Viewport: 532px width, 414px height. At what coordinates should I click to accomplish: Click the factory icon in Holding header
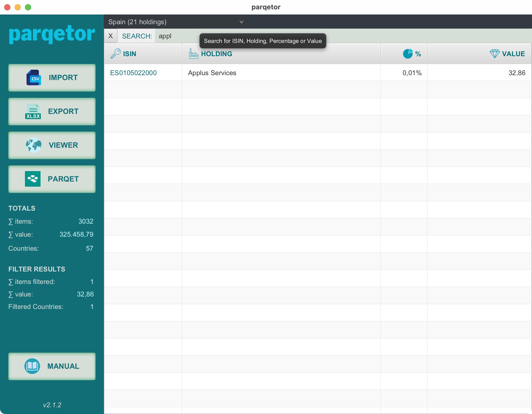coord(194,54)
